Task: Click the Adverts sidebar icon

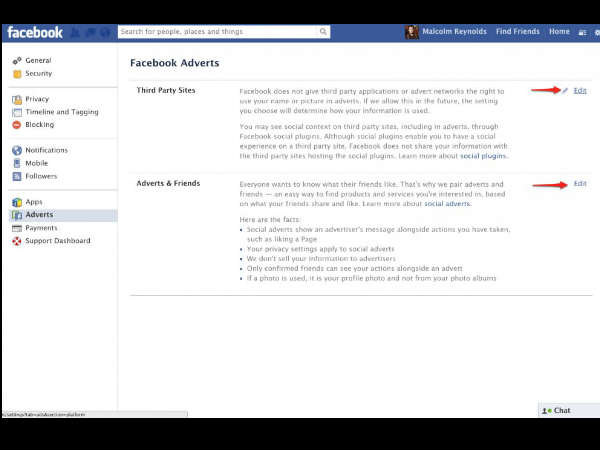Action: [17, 215]
